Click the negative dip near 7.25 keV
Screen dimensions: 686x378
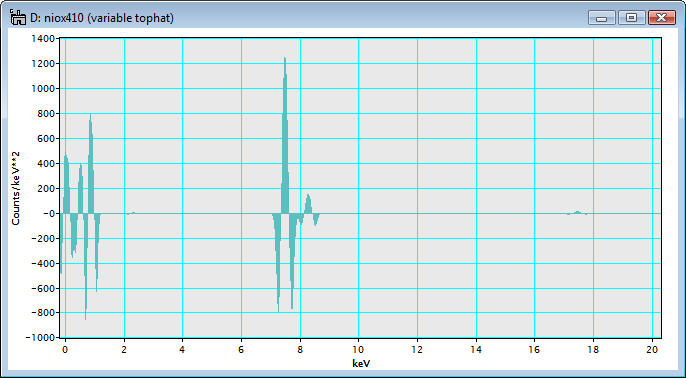[x=277, y=262]
